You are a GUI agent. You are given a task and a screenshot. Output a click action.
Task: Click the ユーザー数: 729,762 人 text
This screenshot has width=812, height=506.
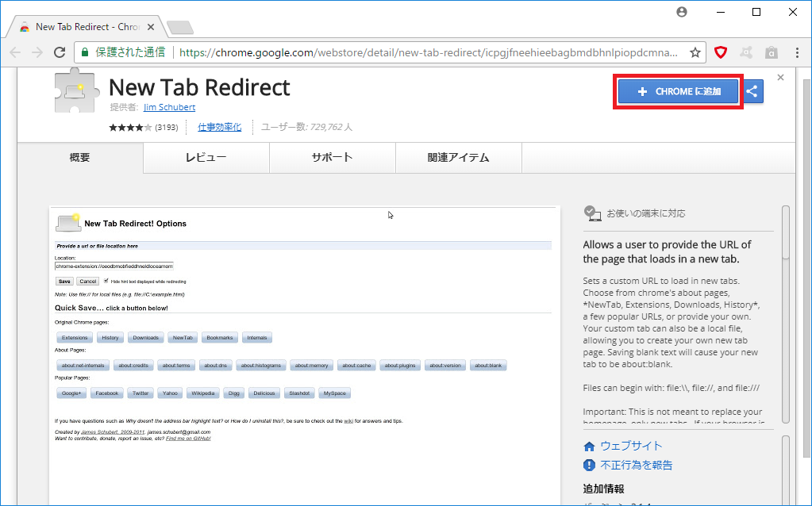coord(306,127)
